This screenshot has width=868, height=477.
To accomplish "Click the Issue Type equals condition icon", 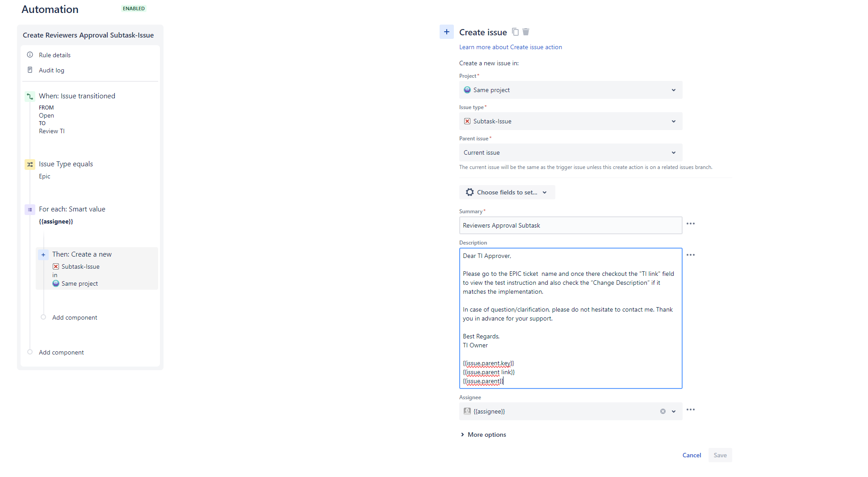I will [x=29, y=164].
